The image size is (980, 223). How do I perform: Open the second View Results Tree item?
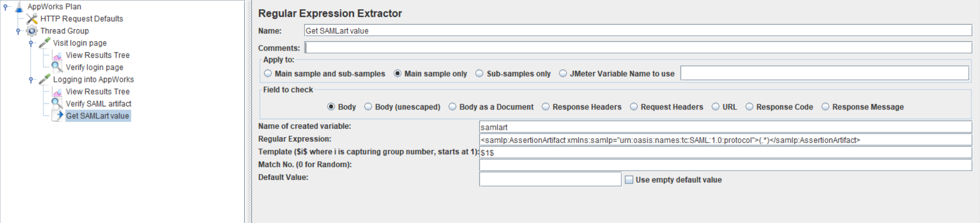[97, 92]
